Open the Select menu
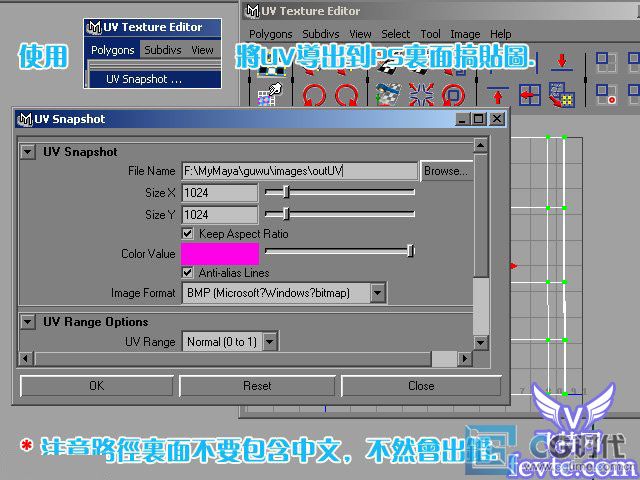Image resolution: width=640 pixels, height=480 pixels. click(396, 34)
